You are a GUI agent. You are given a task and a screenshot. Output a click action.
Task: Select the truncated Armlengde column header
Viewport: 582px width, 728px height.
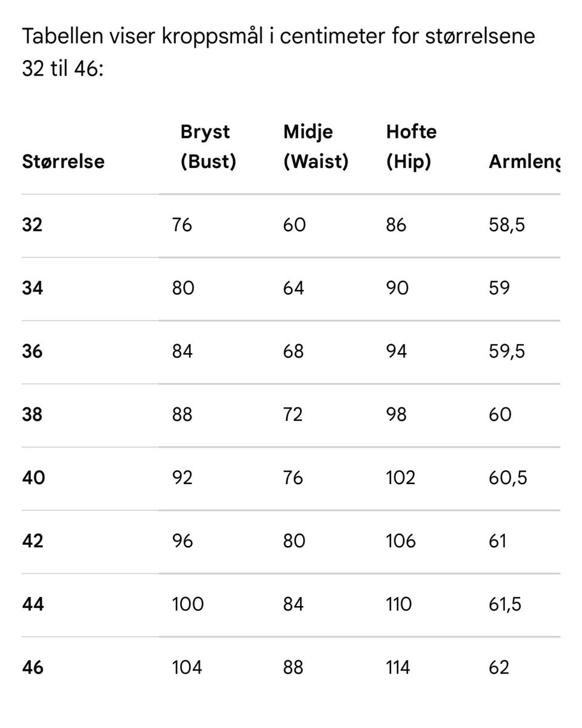524,162
